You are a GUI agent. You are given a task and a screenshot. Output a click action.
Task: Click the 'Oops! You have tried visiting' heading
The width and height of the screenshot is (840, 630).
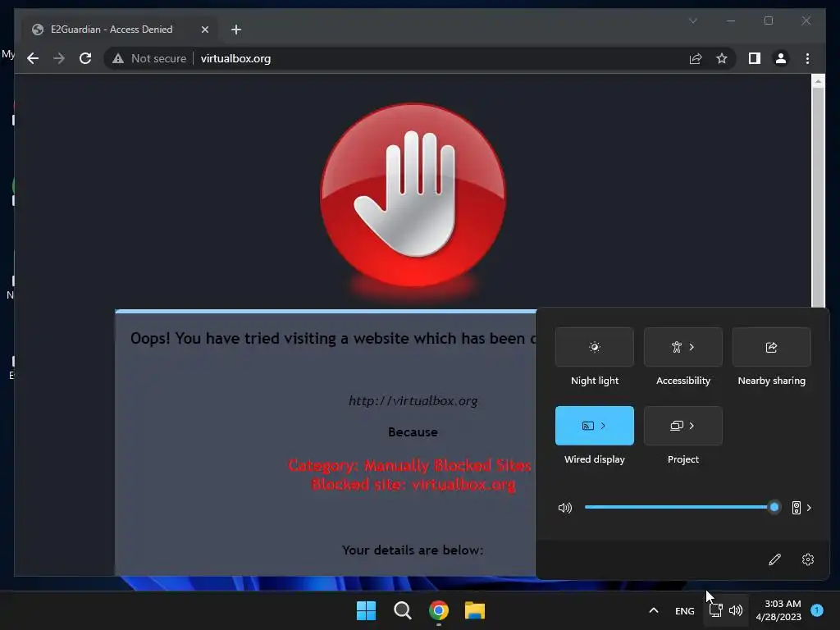(332, 339)
